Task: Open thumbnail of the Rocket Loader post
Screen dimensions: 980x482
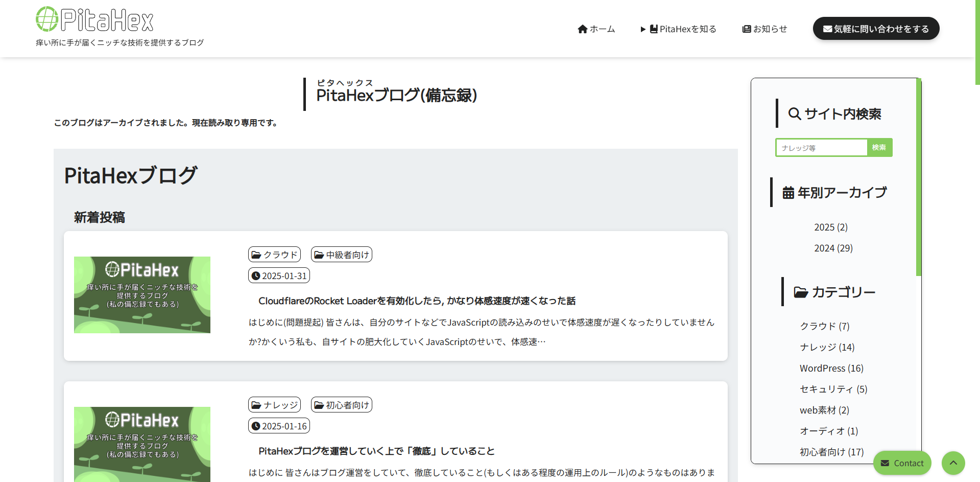Action: 142,295
